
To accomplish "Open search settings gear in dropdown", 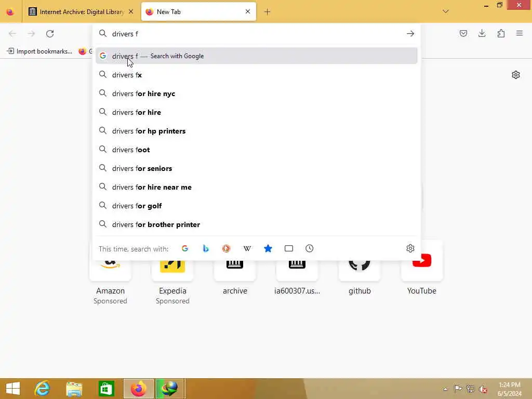I will point(410,248).
